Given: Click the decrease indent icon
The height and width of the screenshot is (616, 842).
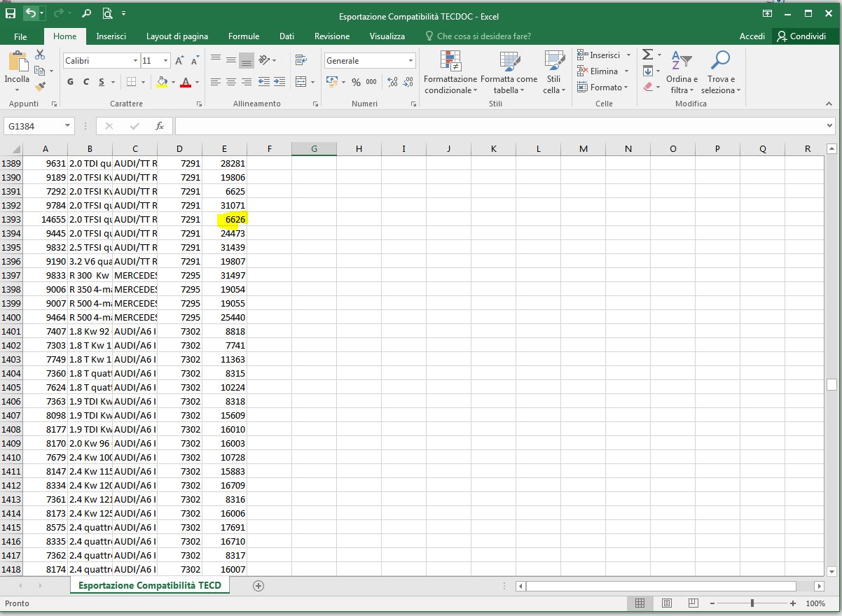Looking at the screenshot, I should [264, 82].
